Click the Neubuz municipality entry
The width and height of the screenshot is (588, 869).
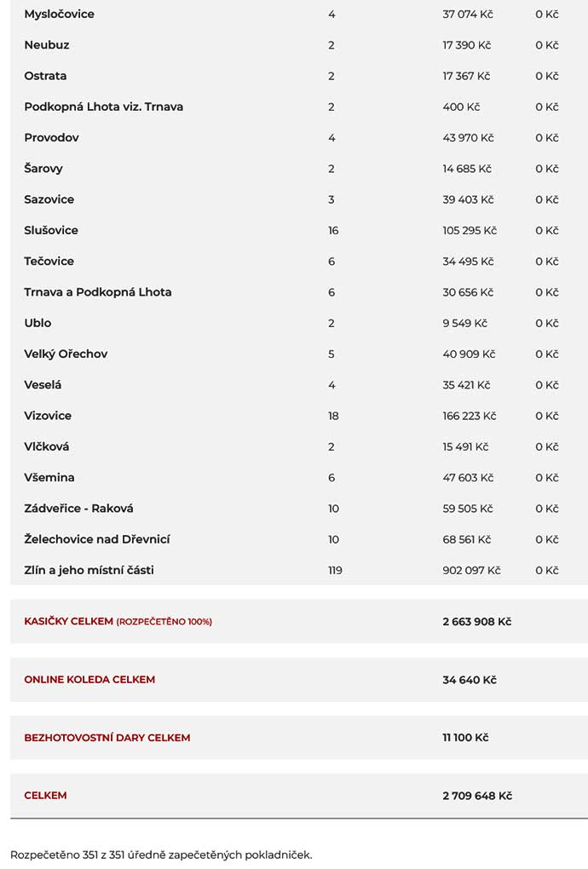tap(47, 45)
